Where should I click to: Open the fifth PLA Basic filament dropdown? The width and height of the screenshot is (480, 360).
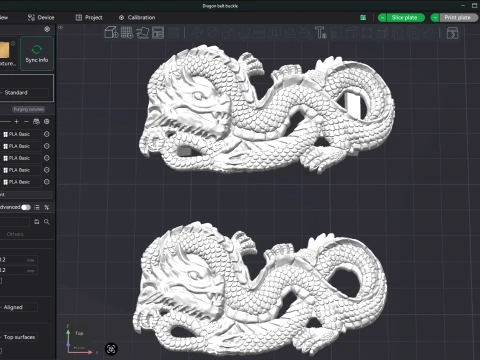pos(21,182)
